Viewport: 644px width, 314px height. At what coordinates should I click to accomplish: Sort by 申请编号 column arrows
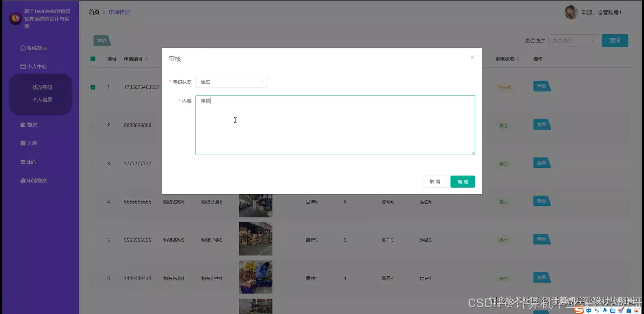pyautogui.click(x=146, y=59)
